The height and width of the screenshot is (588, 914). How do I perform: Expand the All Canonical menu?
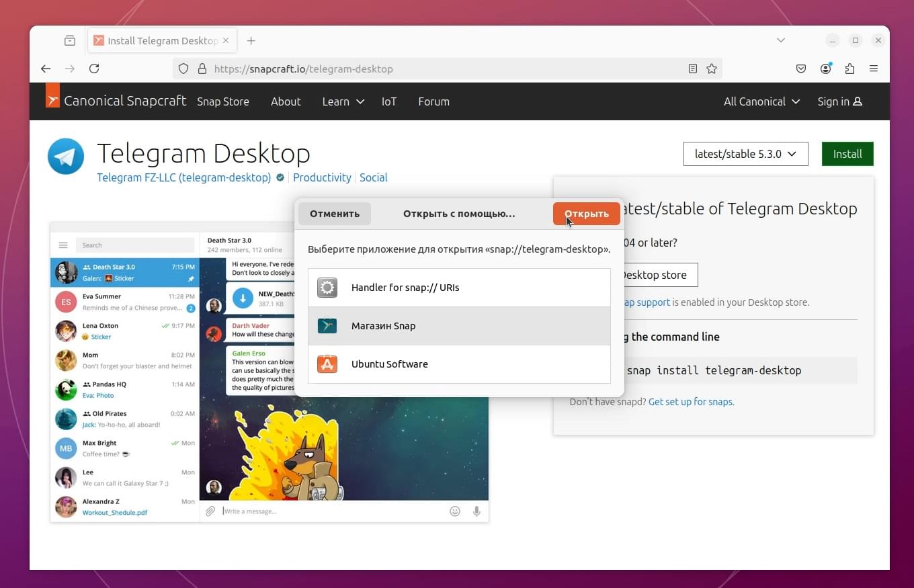761,101
